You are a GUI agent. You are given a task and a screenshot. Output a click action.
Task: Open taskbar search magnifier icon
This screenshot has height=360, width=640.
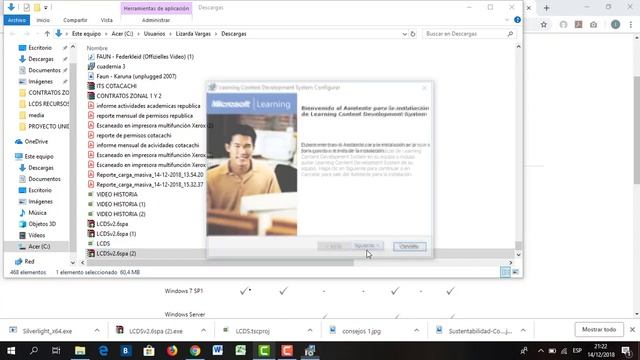34,351
